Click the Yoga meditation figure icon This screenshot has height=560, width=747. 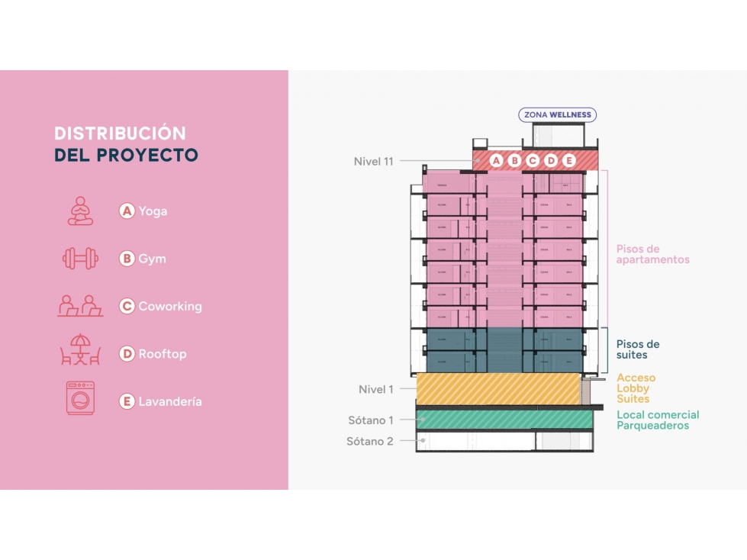click(x=80, y=211)
